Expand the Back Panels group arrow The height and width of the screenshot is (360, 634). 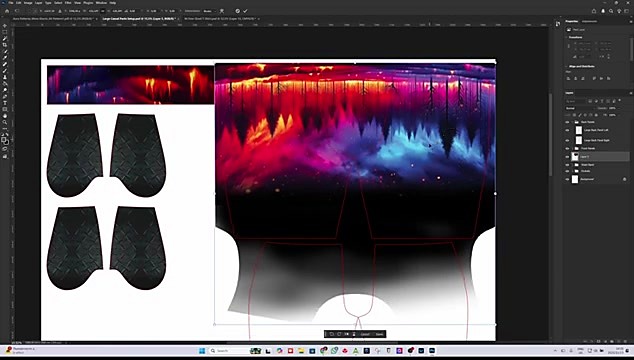click(572, 122)
